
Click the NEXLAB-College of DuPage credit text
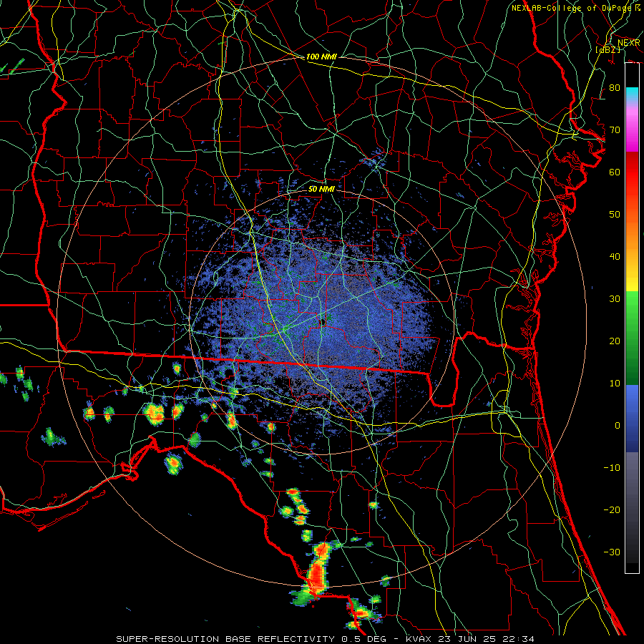tap(576, 8)
